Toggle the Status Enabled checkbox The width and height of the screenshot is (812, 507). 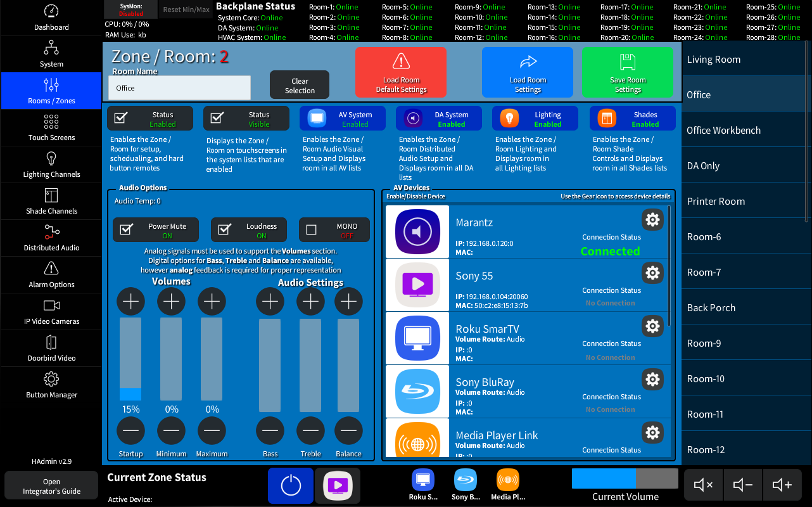click(x=150, y=119)
